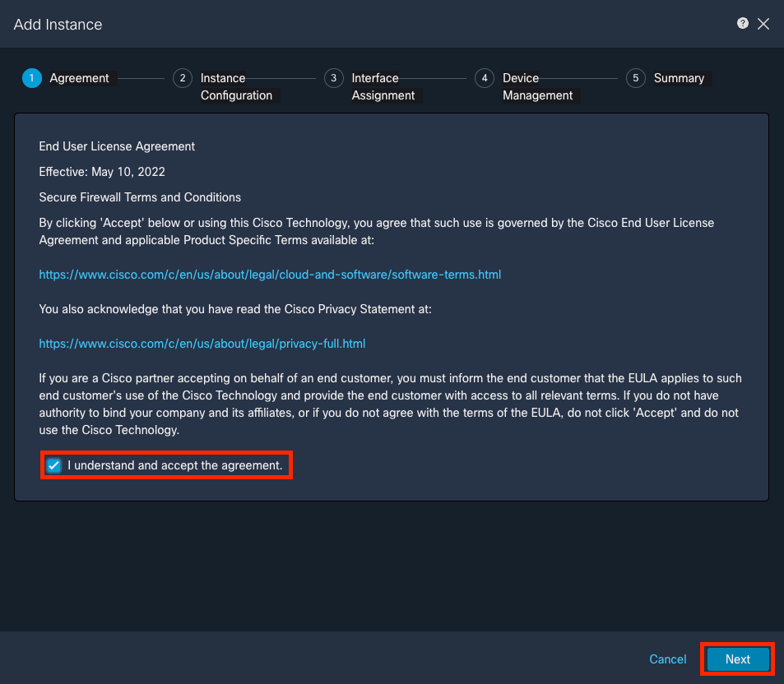Click the 'I understand and accept the agreement' label
Screen dimensions: 784x684
point(175,465)
